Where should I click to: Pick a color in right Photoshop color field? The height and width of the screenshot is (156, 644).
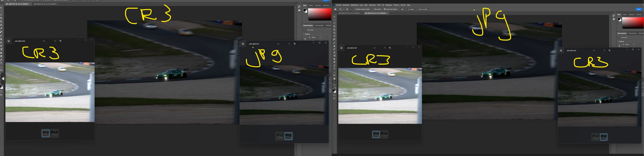tap(633, 23)
